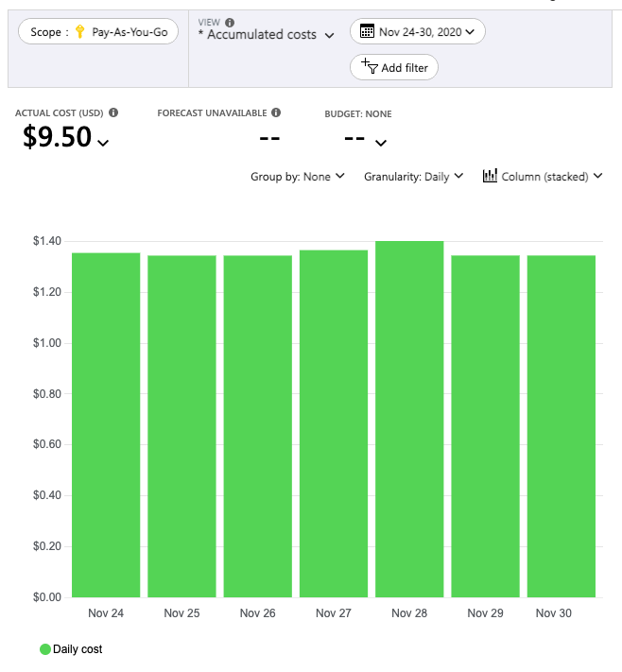Expand the Budget: None chevron
Screen dimensions: 622x672
coord(381,143)
